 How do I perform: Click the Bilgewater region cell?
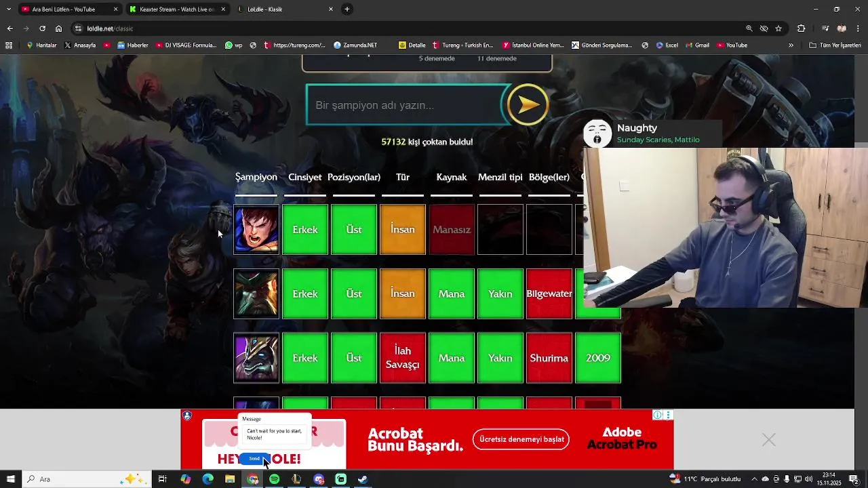point(549,294)
